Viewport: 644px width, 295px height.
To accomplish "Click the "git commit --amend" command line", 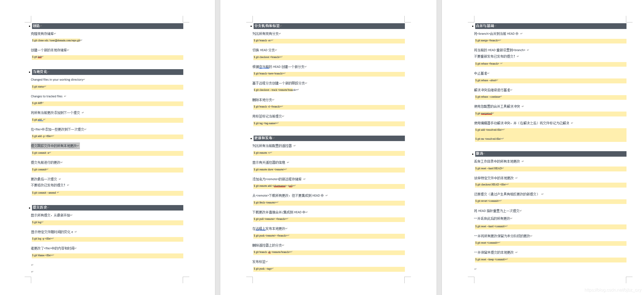I will pyautogui.click(x=45, y=193).
